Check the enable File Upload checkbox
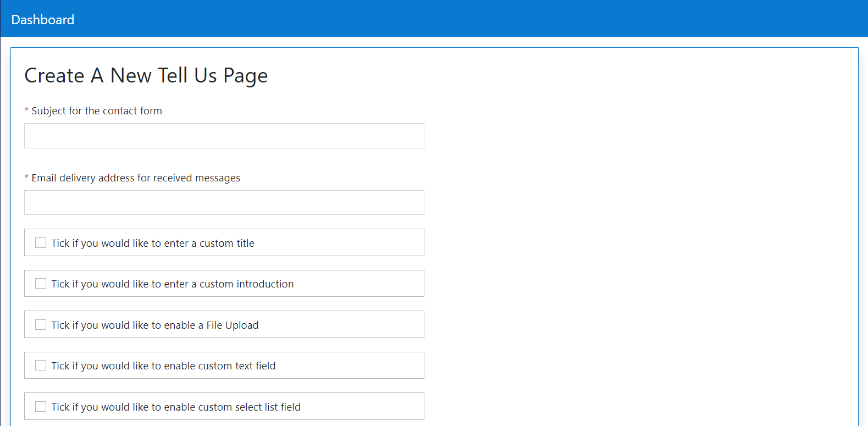 pyautogui.click(x=41, y=325)
